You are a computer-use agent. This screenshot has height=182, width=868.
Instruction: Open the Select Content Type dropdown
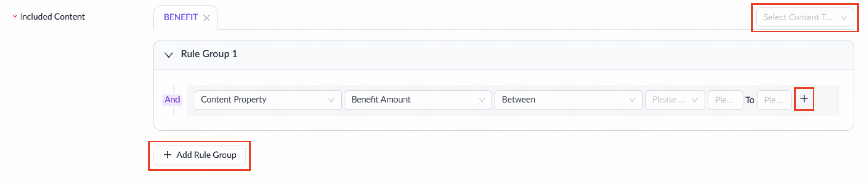(805, 17)
